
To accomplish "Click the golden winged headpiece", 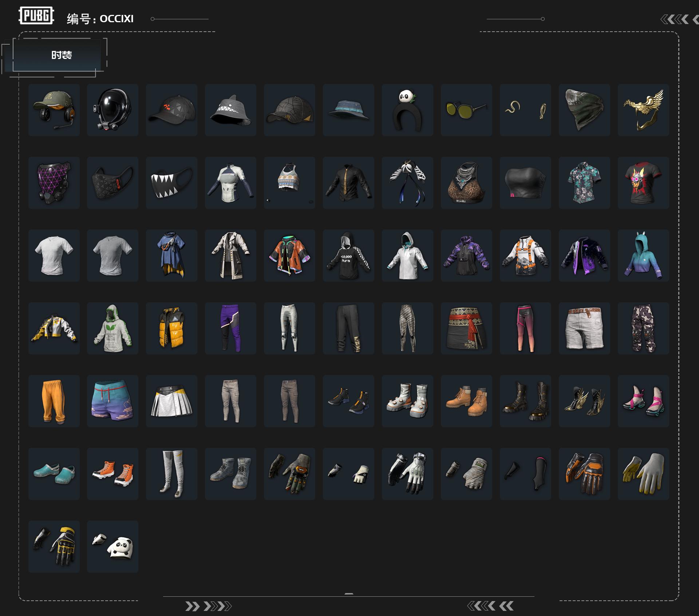I will click(643, 110).
